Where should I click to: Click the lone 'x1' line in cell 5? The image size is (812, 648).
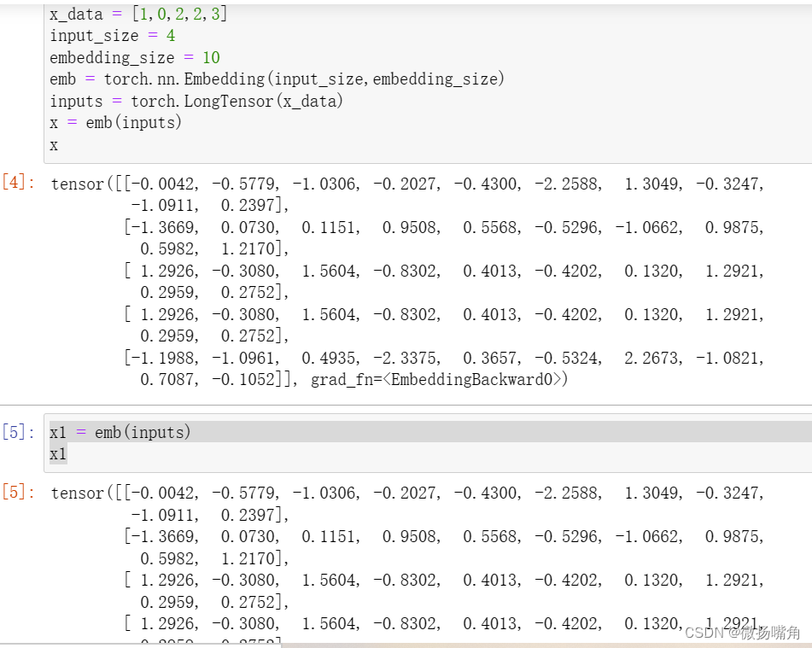58,454
